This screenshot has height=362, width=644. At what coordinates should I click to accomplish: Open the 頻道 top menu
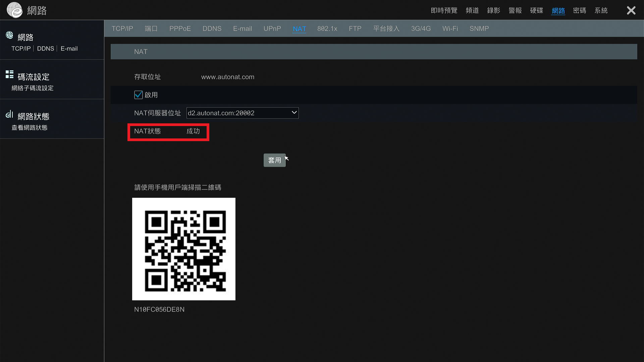(x=472, y=10)
